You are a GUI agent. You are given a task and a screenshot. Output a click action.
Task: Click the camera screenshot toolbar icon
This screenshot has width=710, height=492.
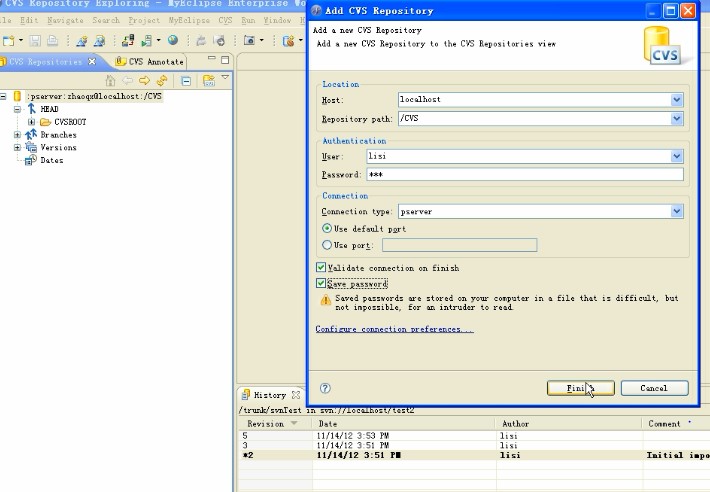click(249, 40)
